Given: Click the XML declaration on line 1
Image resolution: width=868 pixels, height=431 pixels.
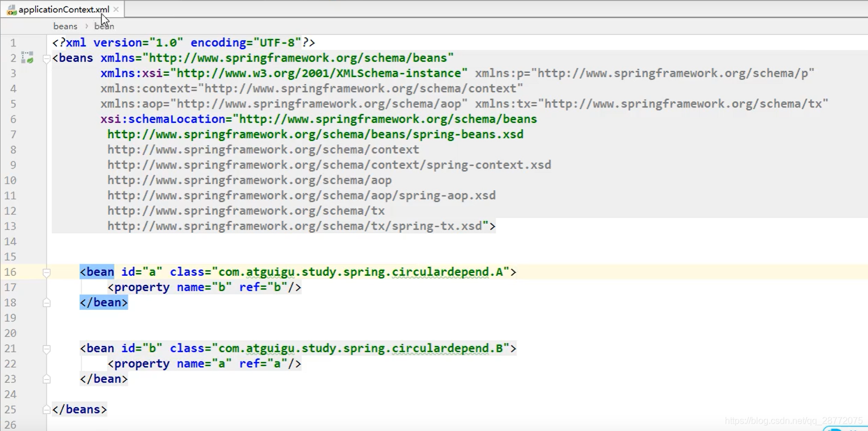Looking at the screenshot, I should click(x=183, y=42).
